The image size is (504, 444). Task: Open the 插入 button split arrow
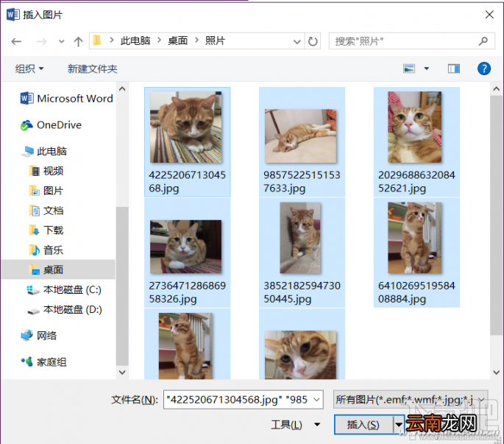click(399, 424)
